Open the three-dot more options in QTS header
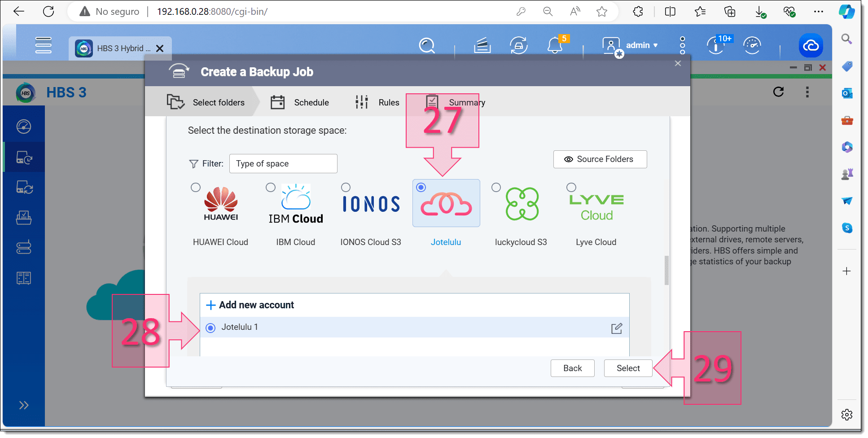 pos(682,45)
